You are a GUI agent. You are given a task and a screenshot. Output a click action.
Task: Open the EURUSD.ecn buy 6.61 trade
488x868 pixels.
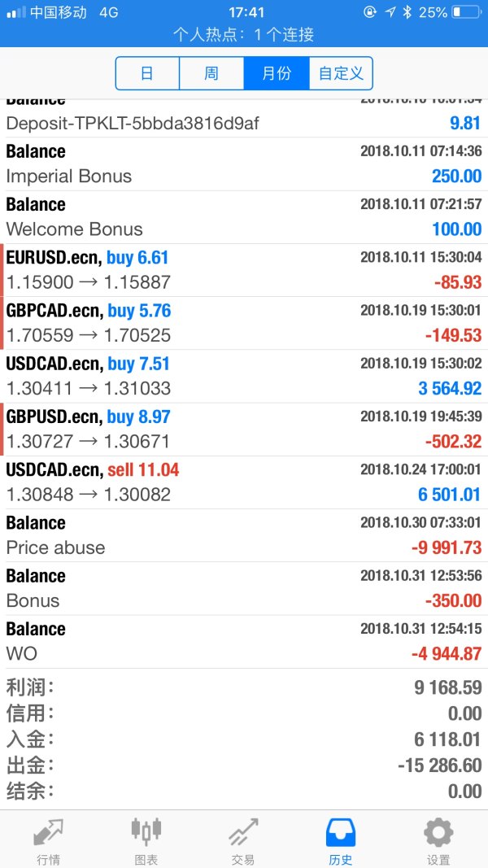[x=244, y=270]
